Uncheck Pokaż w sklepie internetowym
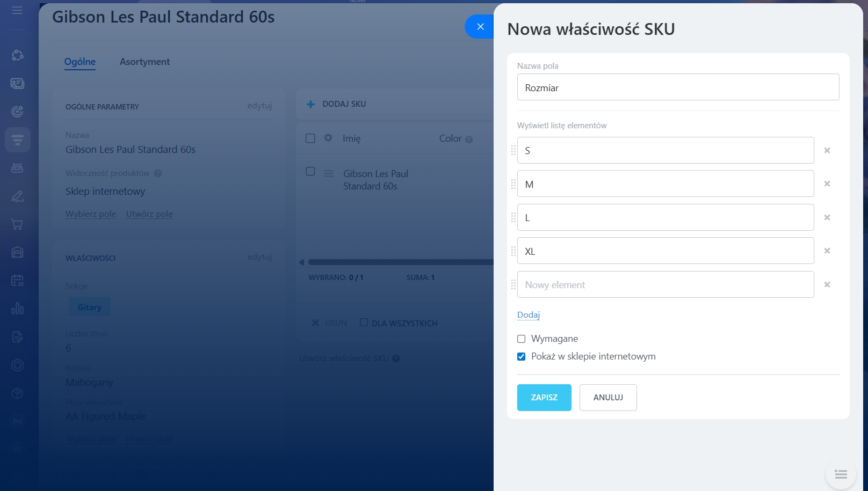The width and height of the screenshot is (868, 491). click(521, 356)
